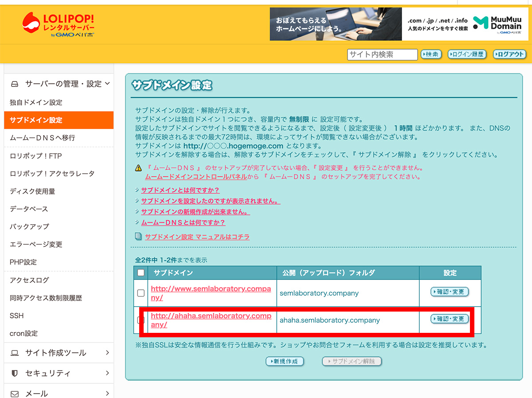Click the document icon beside サブドメイン設定 マニュアル
This screenshot has height=398, width=532.
tap(137, 236)
